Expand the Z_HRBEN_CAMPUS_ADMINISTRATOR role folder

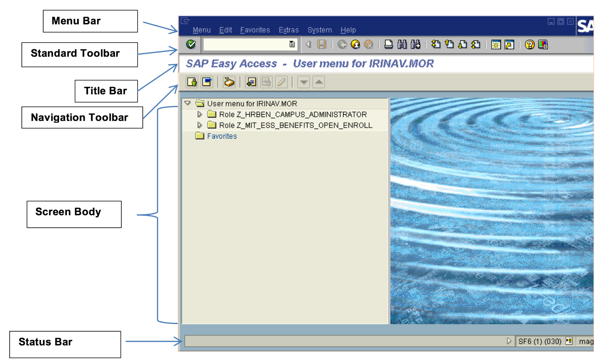tap(200, 114)
